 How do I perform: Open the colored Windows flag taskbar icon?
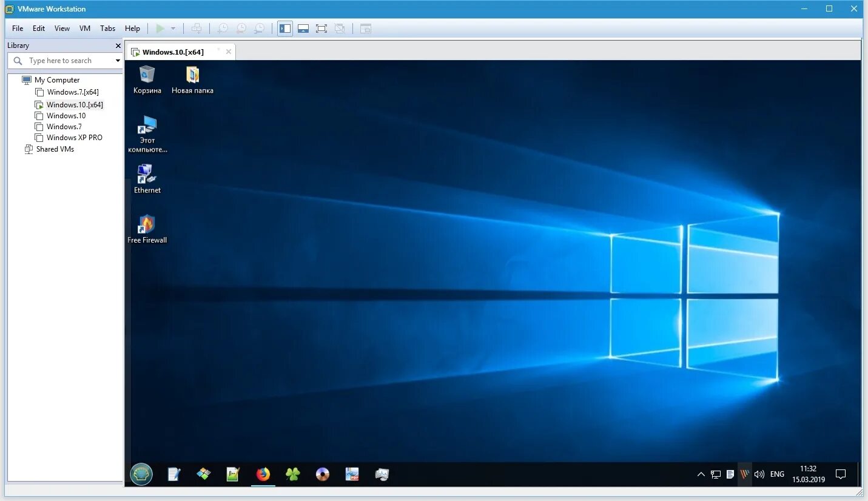coord(204,474)
